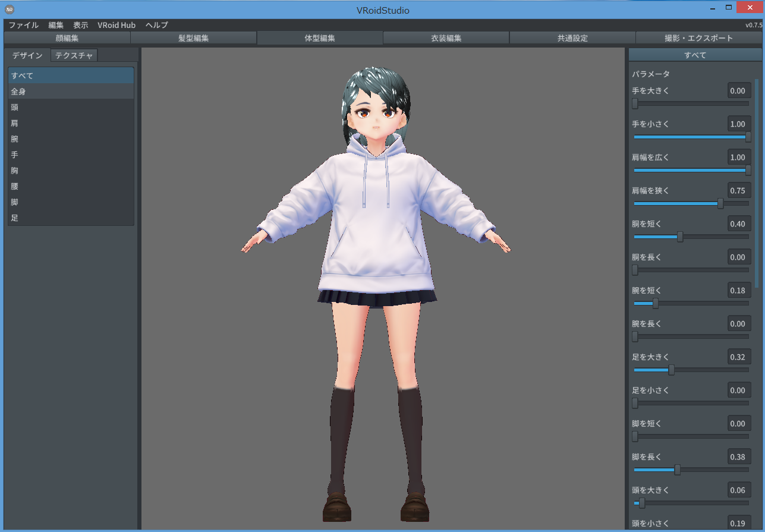Click the 頭を大きく value field showing 0.06

739,490
